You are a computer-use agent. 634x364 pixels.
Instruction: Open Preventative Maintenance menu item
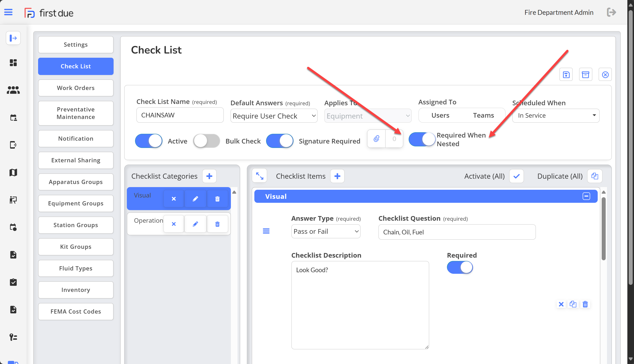[x=75, y=113]
